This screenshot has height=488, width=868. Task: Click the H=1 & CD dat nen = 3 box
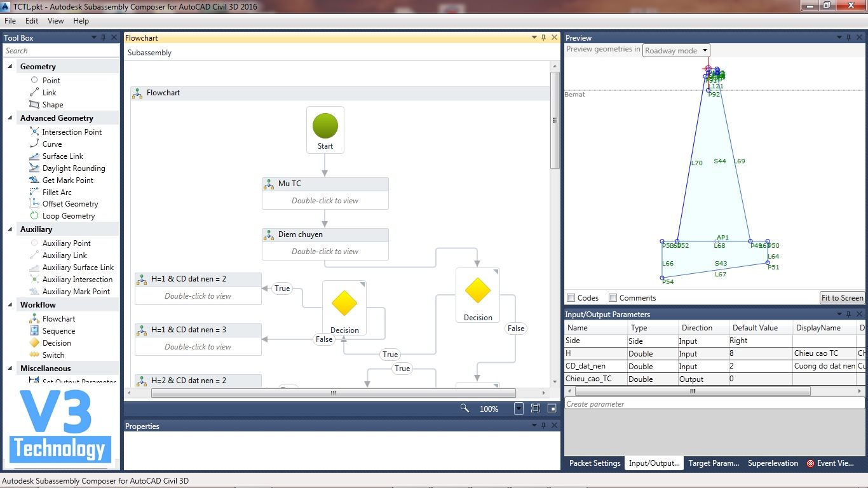(198, 339)
